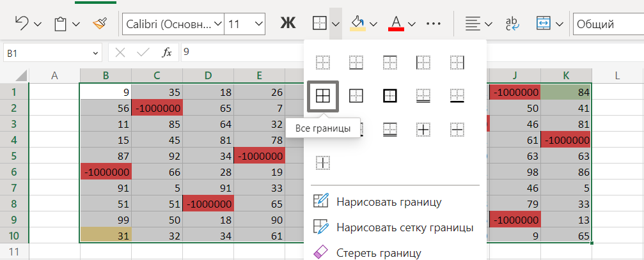
Task: Click the Format Painter brush icon
Action: pyautogui.click(x=100, y=24)
